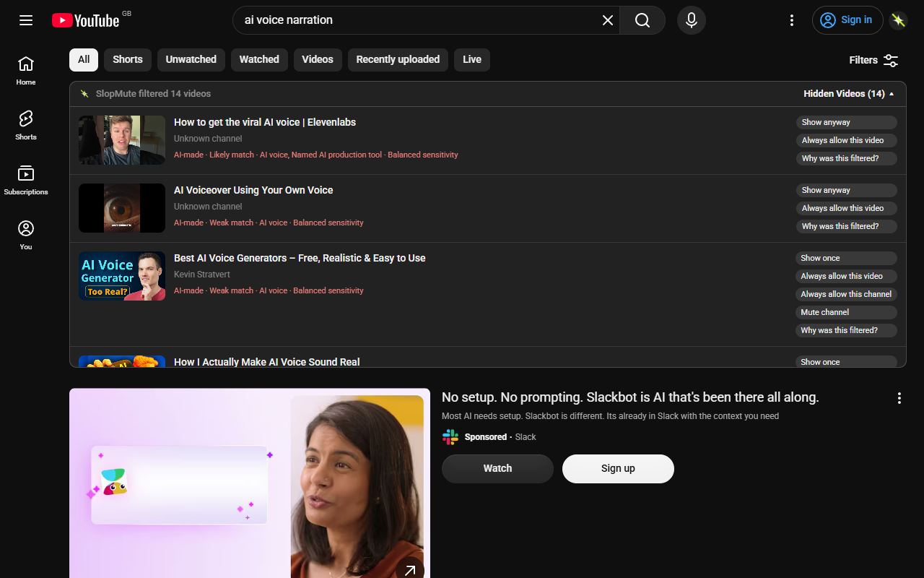Open the Slackbot ad headline

pos(630,397)
